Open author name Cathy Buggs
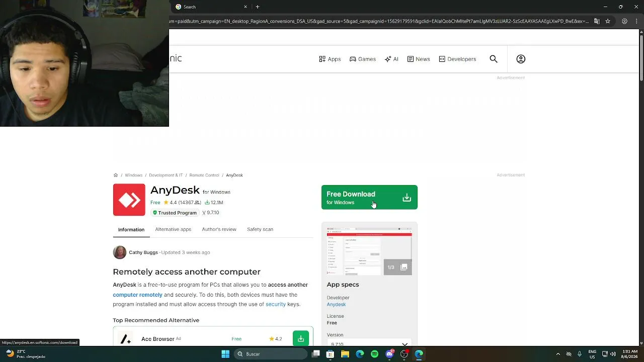This screenshot has width=644, height=362. 143,252
